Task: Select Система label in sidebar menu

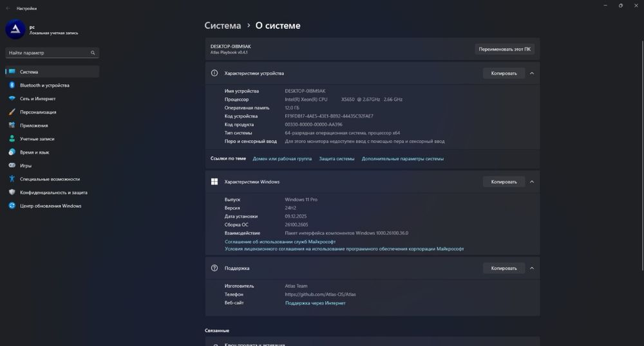Action: click(29, 72)
